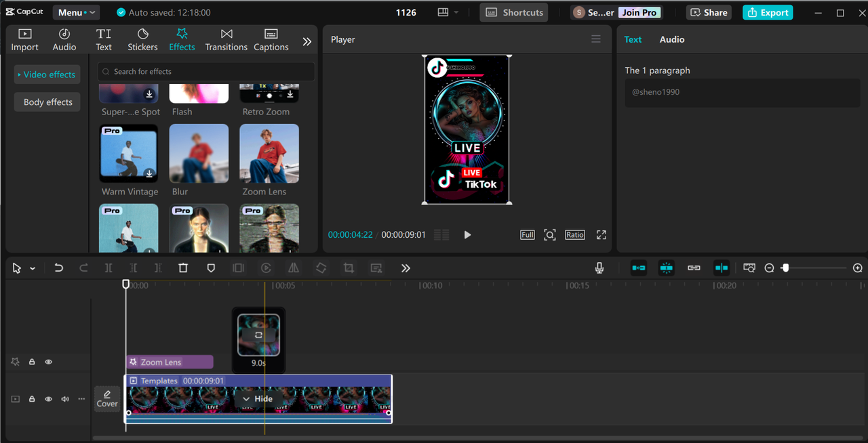Viewport: 868px width, 443px height.
Task: Open the layout dropdown arrow in title bar
Action: 456,12
